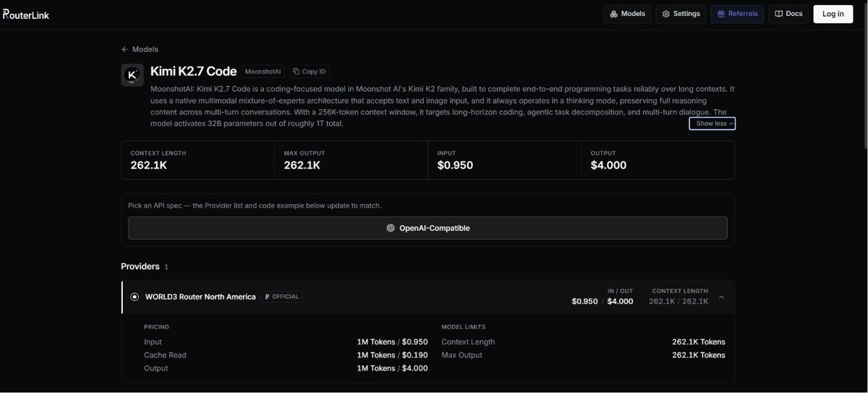
Task: Open the RouterLink logo home link
Action: point(26,14)
